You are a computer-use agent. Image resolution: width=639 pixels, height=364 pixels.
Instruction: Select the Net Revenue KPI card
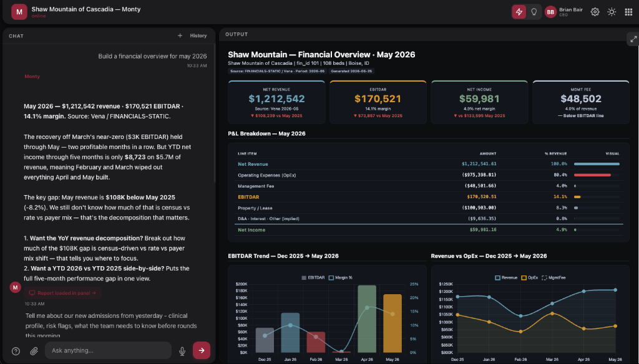(x=276, y=102)
